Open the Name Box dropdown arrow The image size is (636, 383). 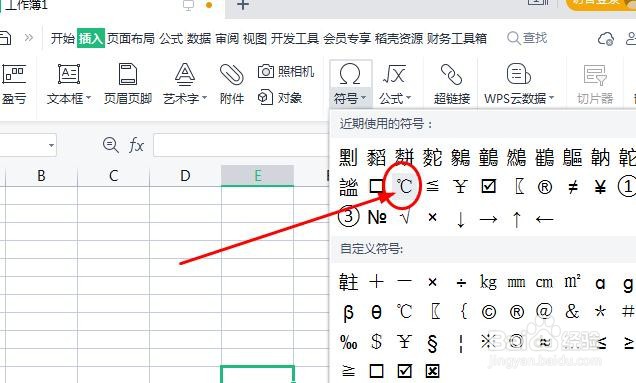(52, 145)
